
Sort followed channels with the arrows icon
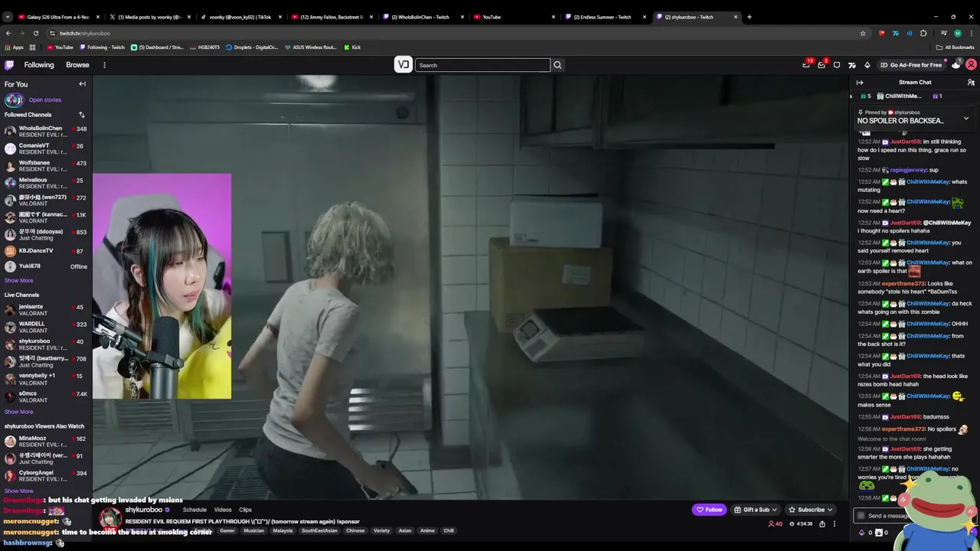coord(81,115)
